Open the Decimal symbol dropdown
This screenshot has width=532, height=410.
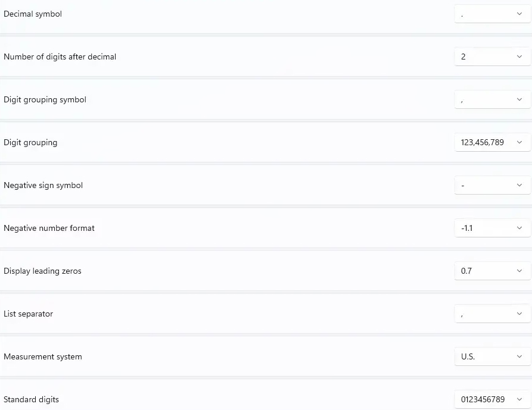point(492,14)
